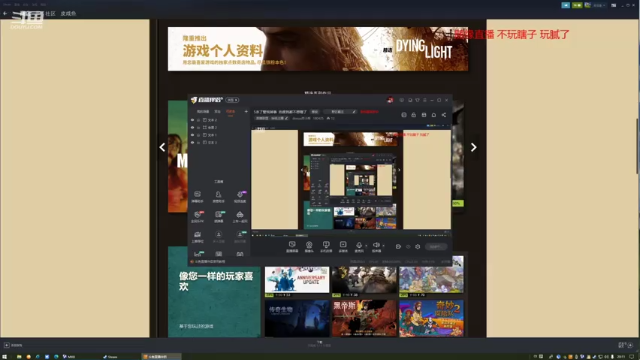Screen dimensions: 640x360
Task: Open the first scene tab in Douyu panel
Action: (x=203, y=111)
